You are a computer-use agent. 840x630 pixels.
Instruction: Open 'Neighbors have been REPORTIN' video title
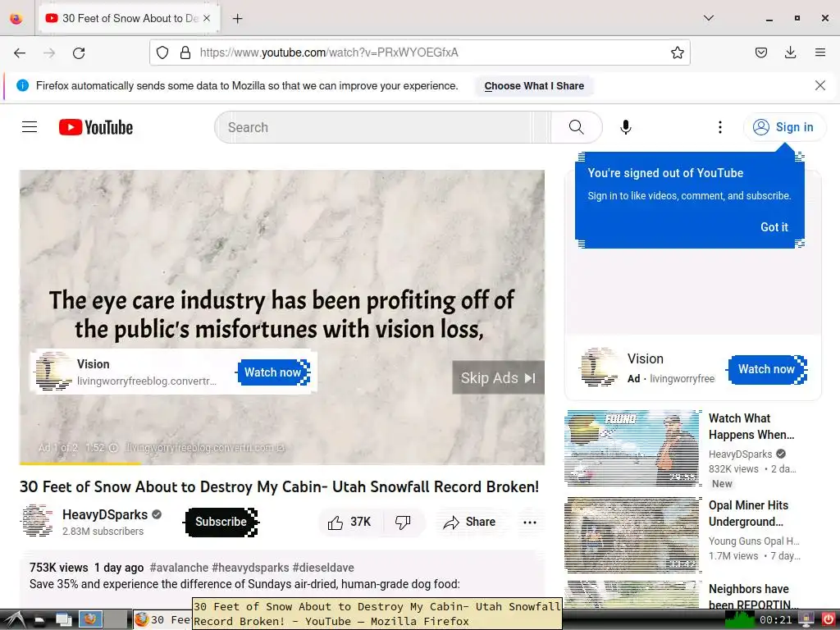click(x=753, y=597)
